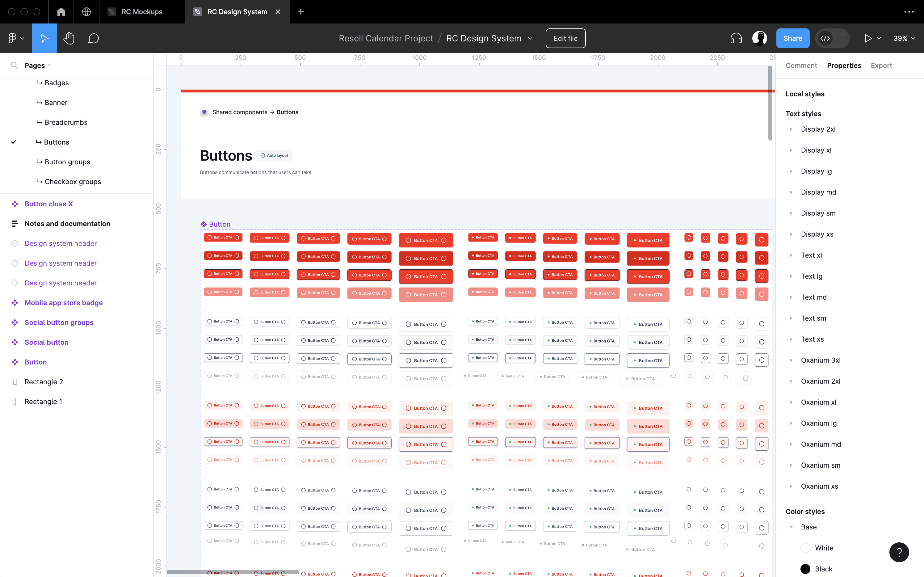Start audio conversation with headphones icon

pyautogui.click(x=736, y=38)
